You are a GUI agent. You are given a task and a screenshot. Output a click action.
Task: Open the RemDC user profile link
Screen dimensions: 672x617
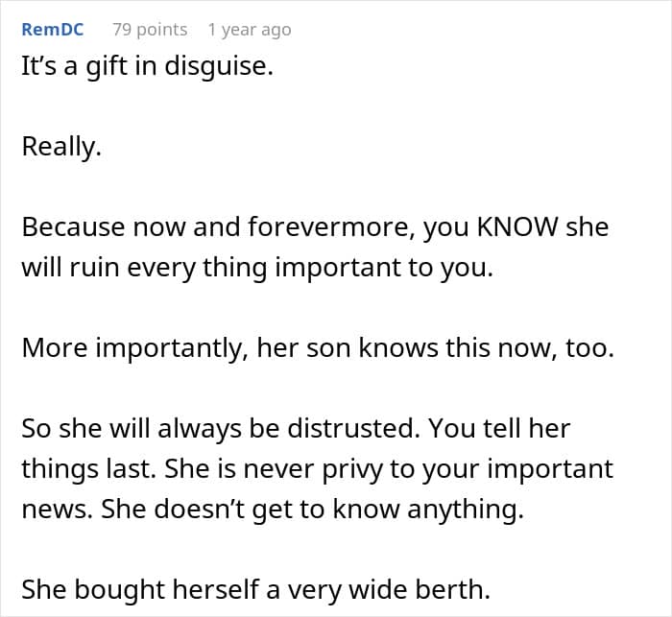(52, 30)
